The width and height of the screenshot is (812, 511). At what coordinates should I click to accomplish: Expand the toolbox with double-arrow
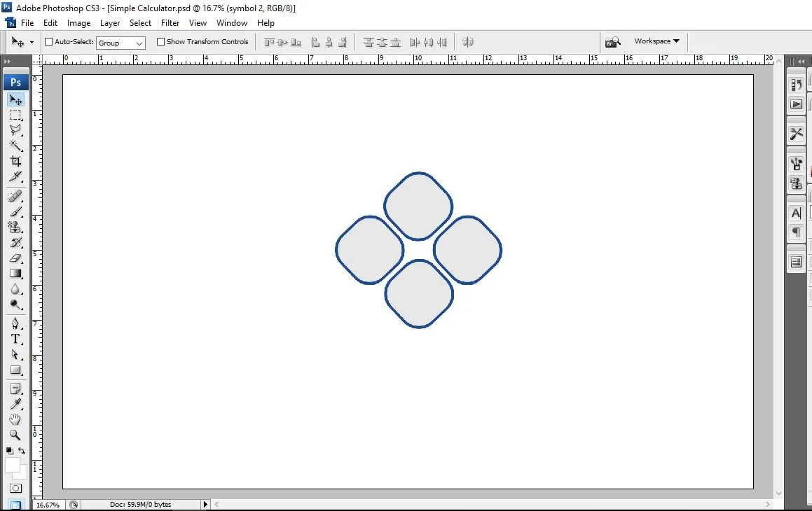coord(7,61)
